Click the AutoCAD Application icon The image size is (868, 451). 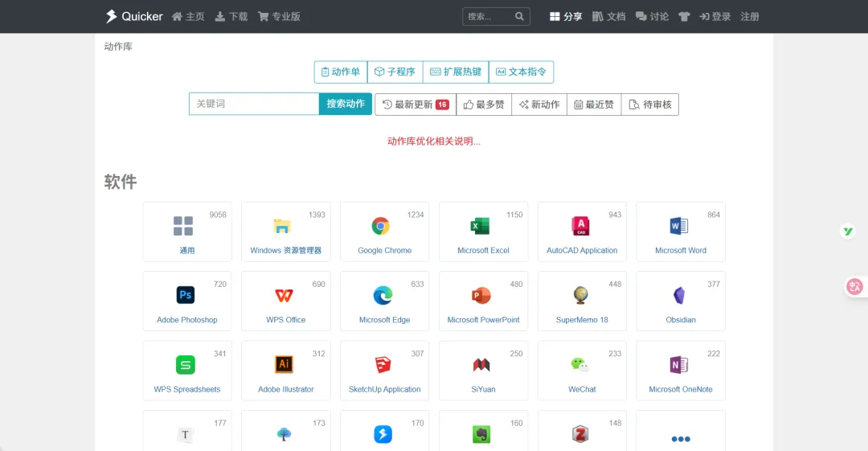click(580, 226)
